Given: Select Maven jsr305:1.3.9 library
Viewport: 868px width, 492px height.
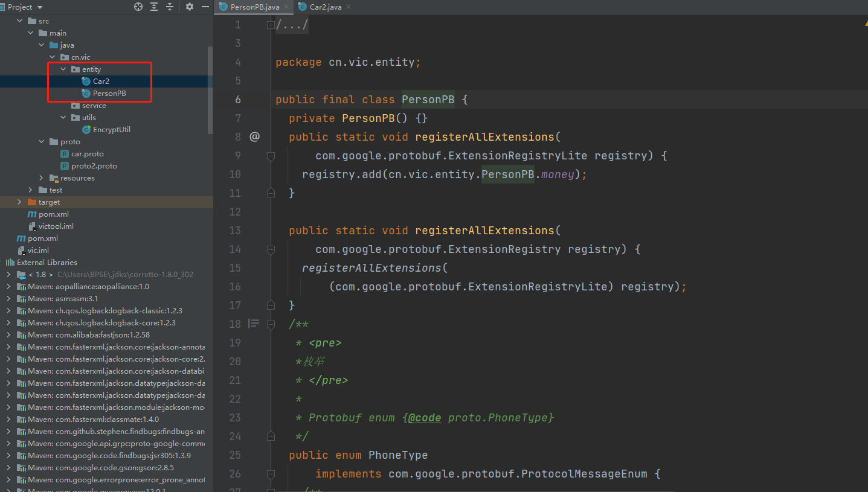Looking at the screenshot, I should coord(109,456).
